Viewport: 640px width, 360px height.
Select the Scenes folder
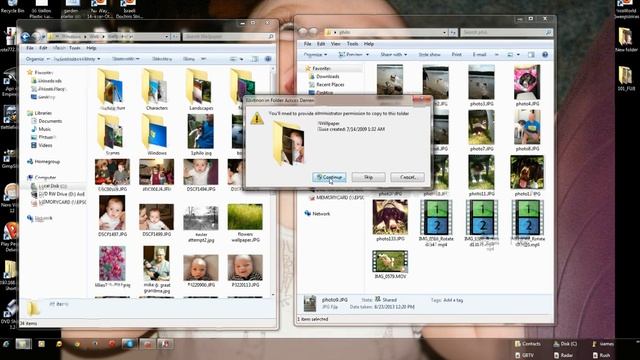112,135
